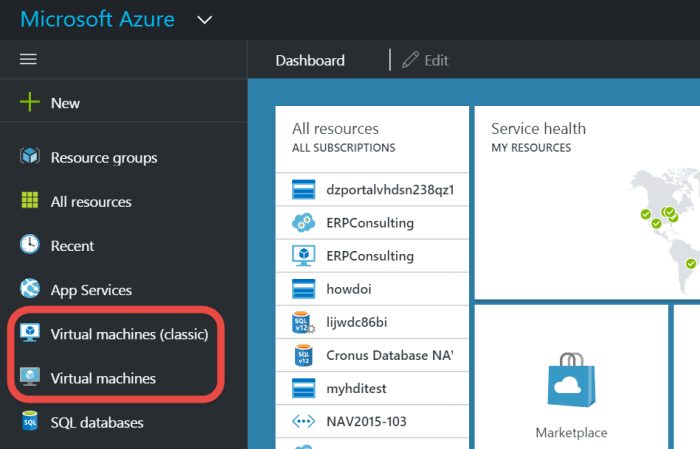Select the lijwdc86bi resource row

point(372,322)
